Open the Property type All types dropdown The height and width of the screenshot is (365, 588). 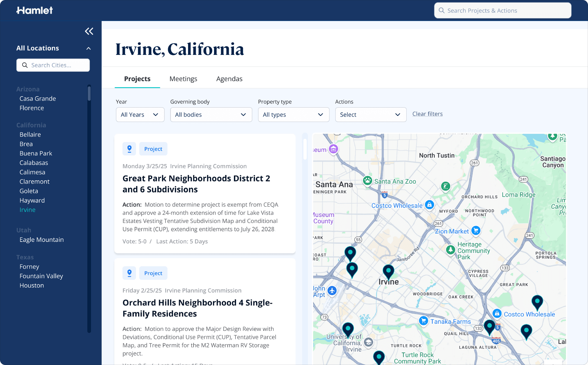pyautogui.click(x=293, y=114)
